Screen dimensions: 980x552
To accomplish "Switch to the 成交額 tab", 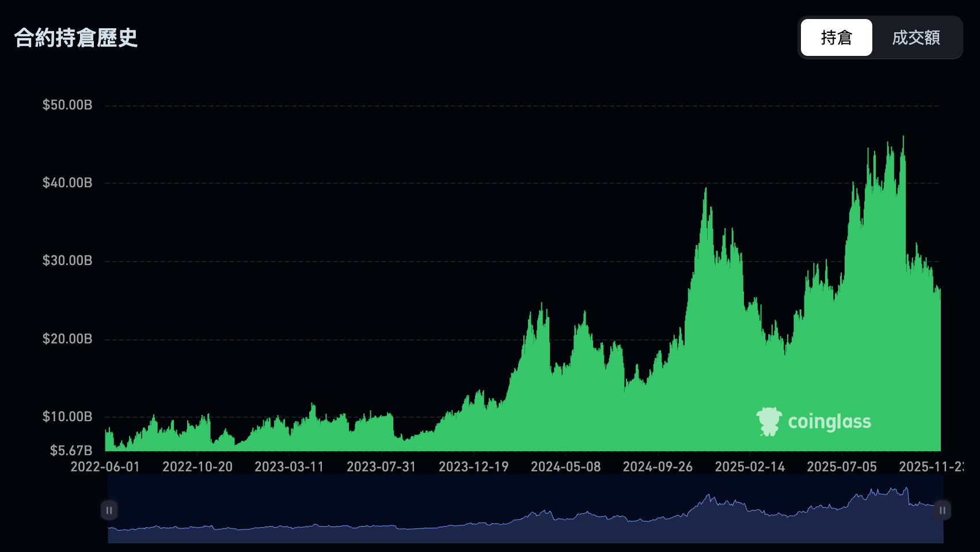I will tap(916, 37).
